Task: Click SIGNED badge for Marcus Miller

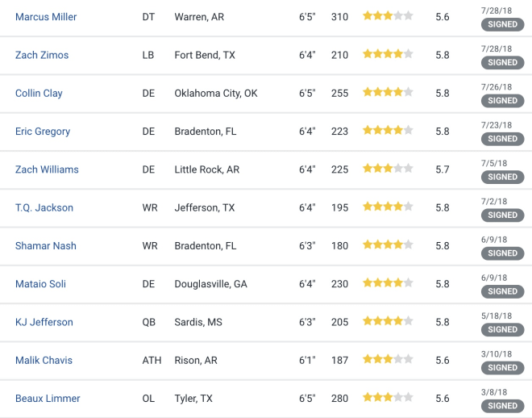Action: point(502,24)
